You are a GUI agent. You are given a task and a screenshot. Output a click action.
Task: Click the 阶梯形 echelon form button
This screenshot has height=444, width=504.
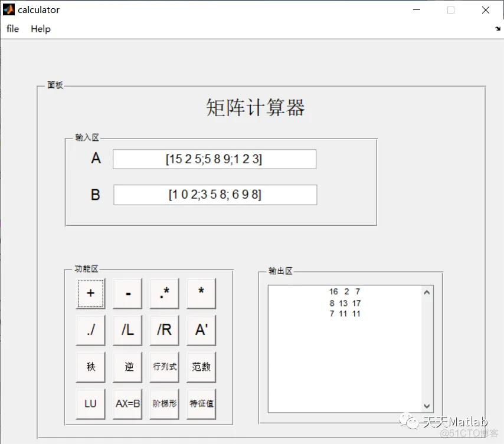[x=164, y=404]
